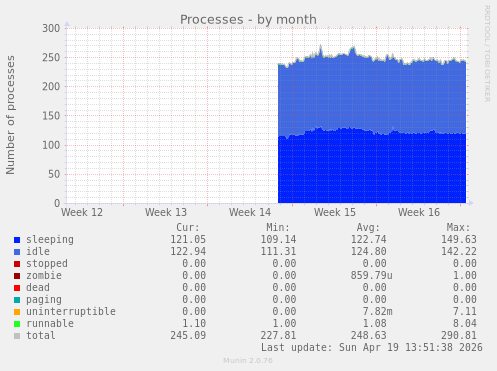Click the total legend color swatch

pyautogui.click(x=17, y=336)
